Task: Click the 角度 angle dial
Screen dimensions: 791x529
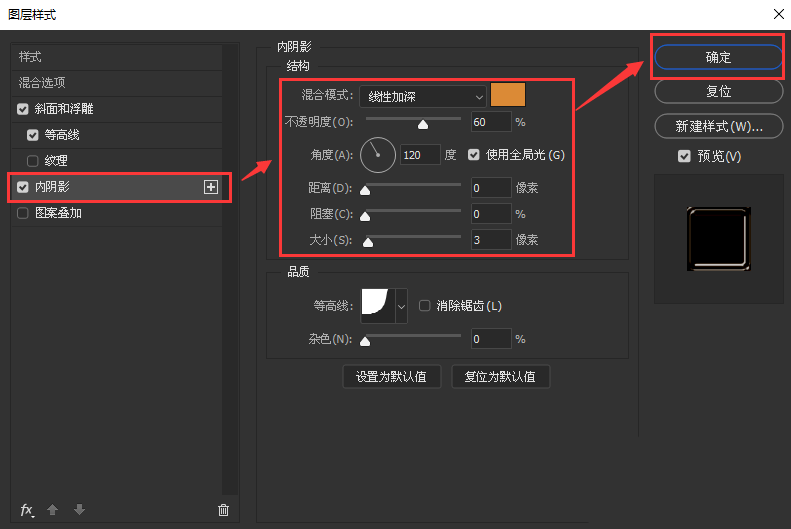Action: coord(378,155)
